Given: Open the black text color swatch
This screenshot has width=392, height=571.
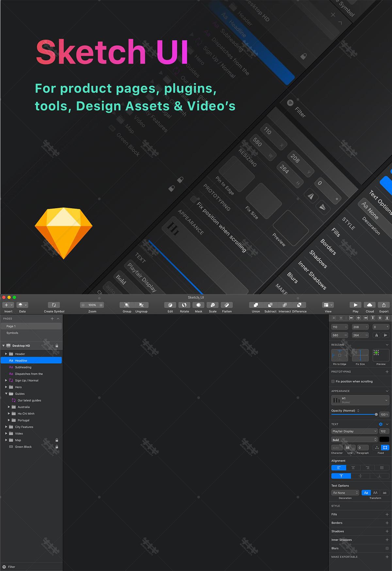Looking at the screenshot, I should pos(384,440).
